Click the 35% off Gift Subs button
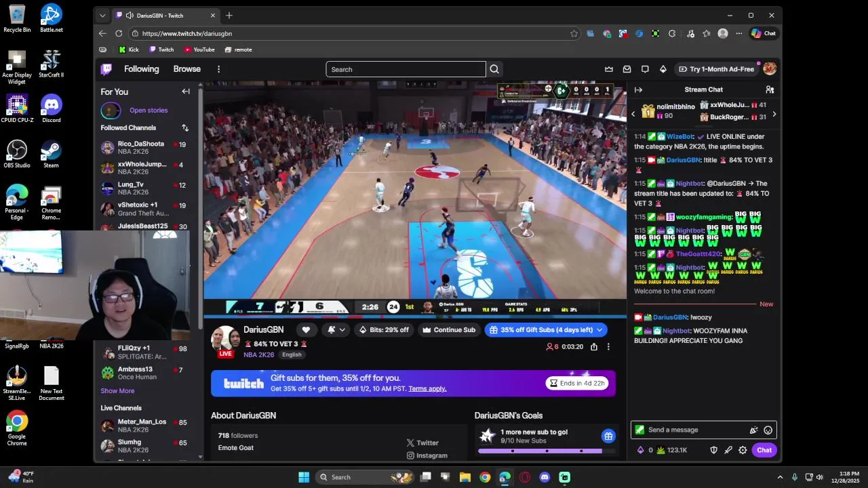This screenshot has width=868, height=488. 546,330
